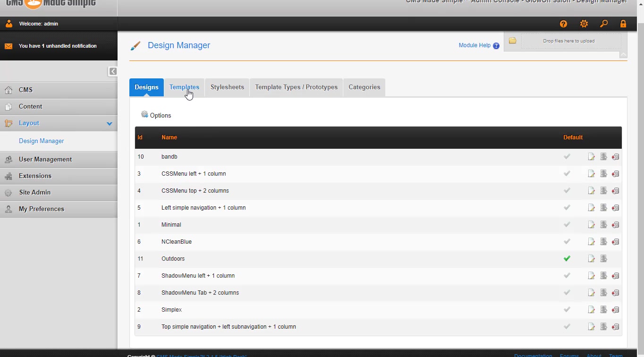Click the export icon for Minimal design
The width and height of the screenshot is (644, 357).
tap(603, 225)
